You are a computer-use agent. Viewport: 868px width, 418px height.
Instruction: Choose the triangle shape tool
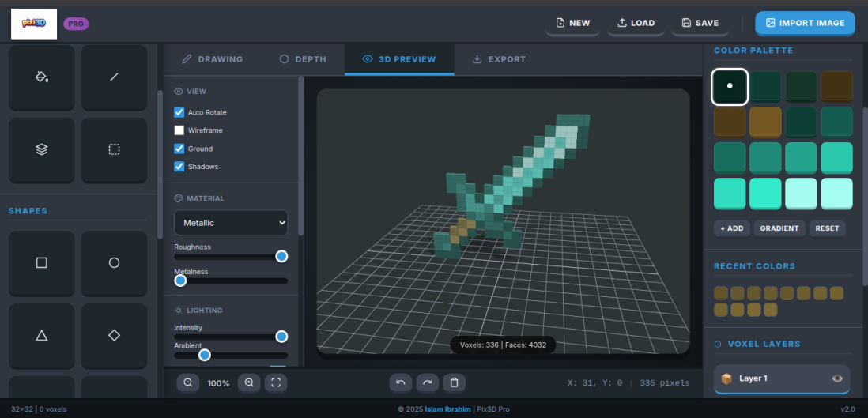coord(42,336)
